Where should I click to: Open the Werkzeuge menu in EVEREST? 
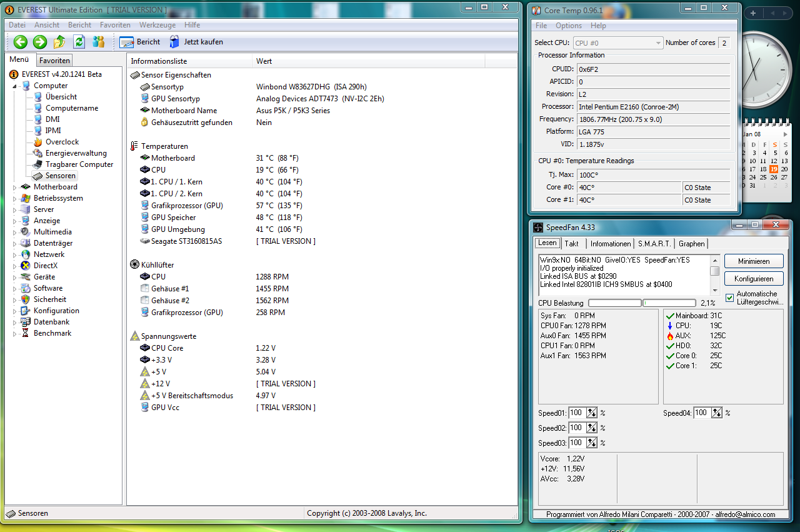point(157,25)
